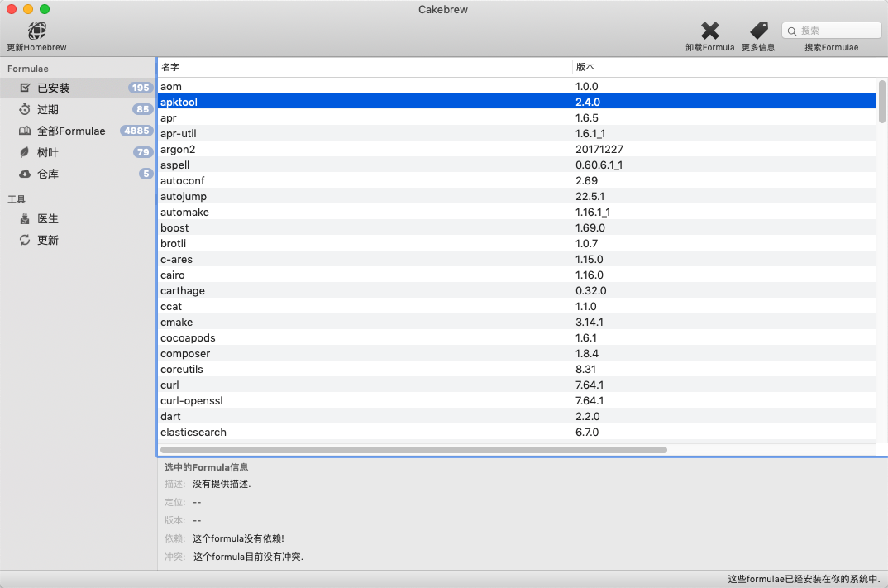Open the 更多信息 tag icon
The image size is (888, 588).
coord(758,31)
